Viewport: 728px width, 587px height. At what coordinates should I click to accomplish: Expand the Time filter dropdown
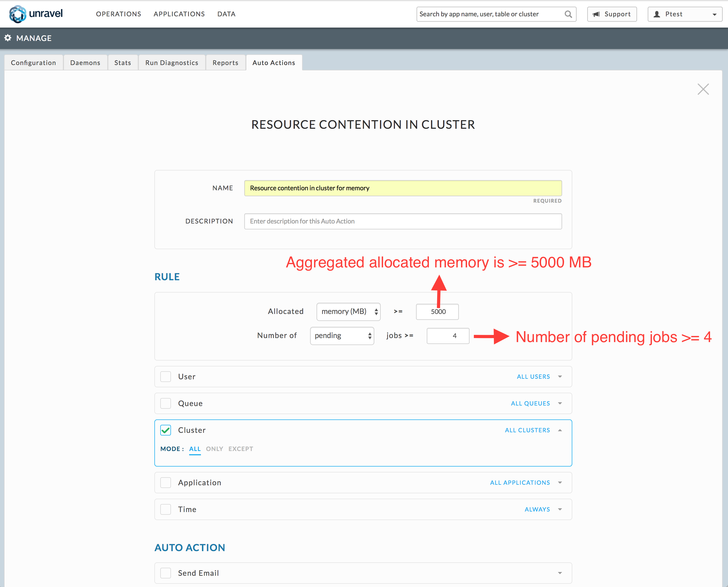[x=560, y=509]
